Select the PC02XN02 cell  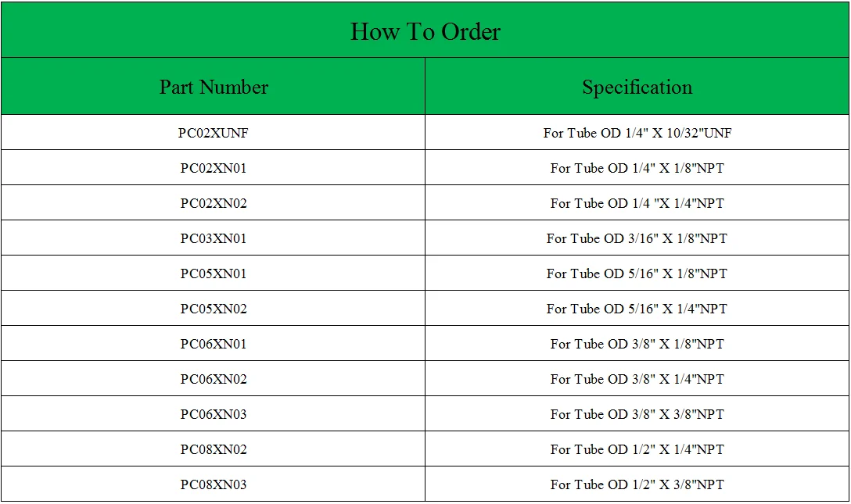point(214,203)
